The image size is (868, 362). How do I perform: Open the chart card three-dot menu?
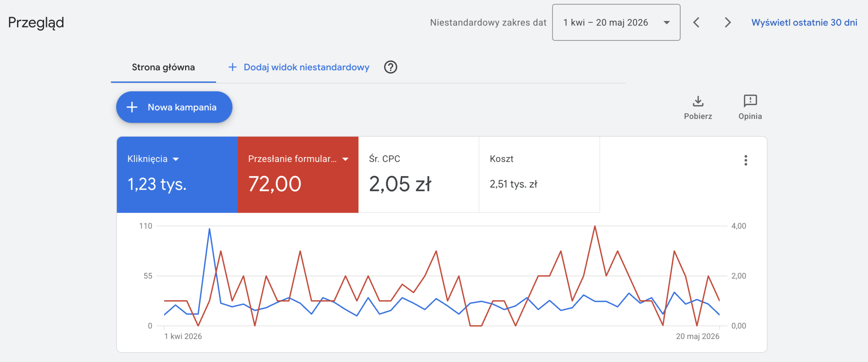click(746, 160)
